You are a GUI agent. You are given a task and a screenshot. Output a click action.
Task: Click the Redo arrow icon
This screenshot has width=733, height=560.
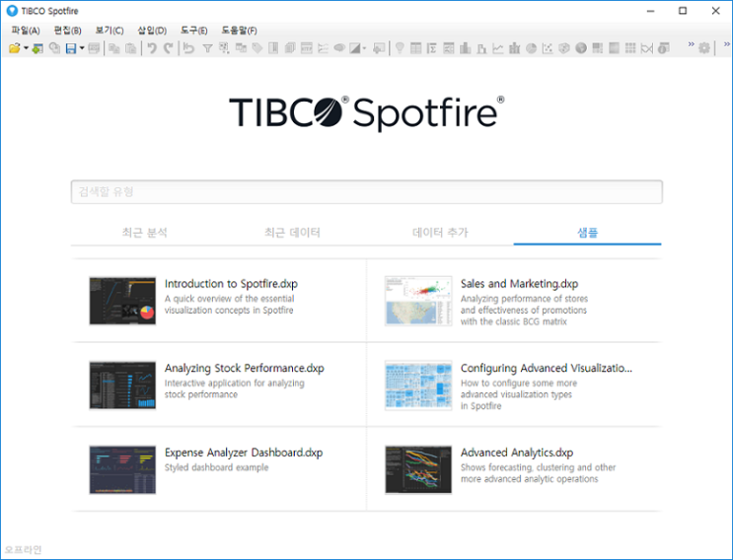(x=169, y=48)
